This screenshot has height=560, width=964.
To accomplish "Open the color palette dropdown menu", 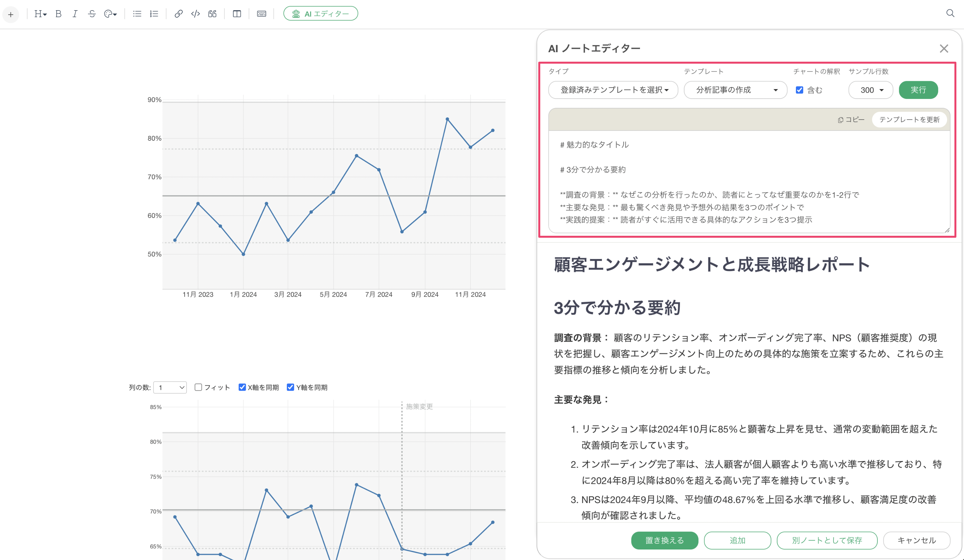I will point(110,14).
